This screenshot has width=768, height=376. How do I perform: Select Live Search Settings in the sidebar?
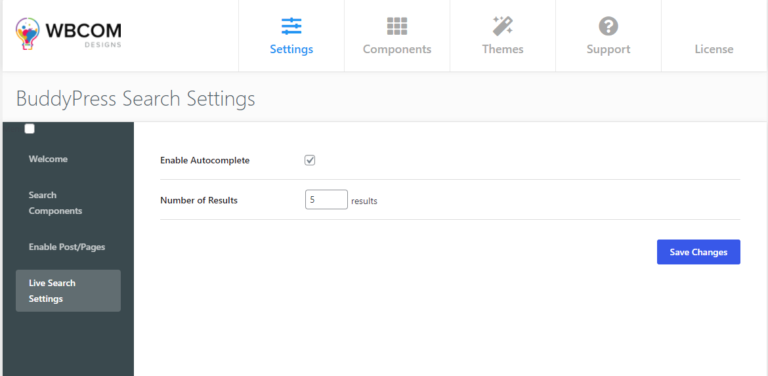coord(68,291)
